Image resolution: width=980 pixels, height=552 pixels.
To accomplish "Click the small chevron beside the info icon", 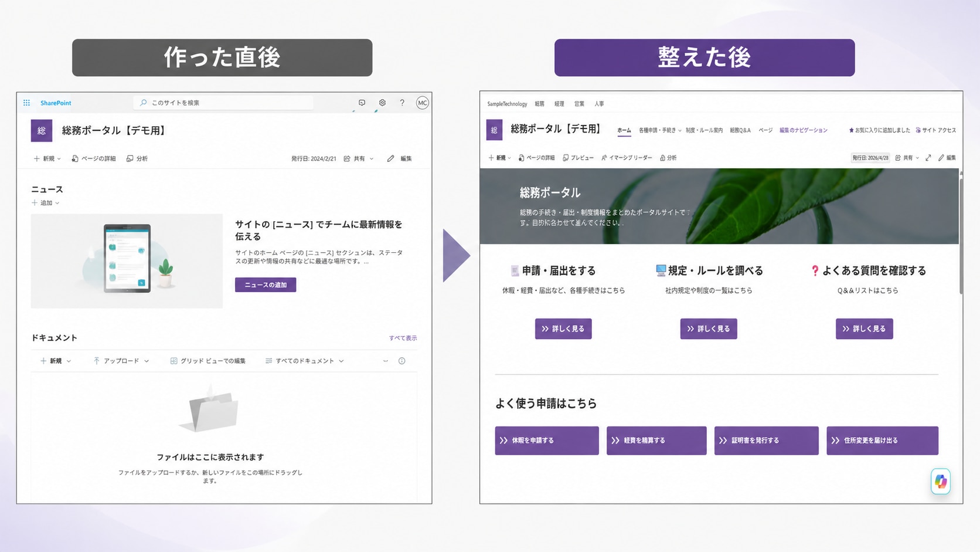I will point(386,361).
